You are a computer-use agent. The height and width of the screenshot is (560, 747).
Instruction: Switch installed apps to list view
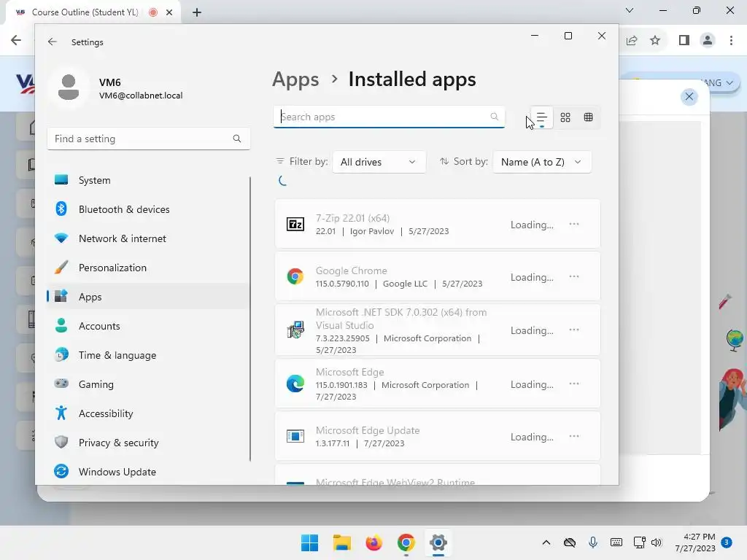542,117
